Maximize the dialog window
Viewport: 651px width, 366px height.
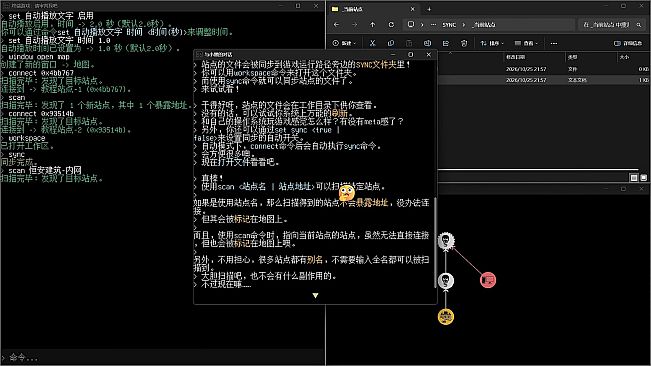tap(410, 54)
